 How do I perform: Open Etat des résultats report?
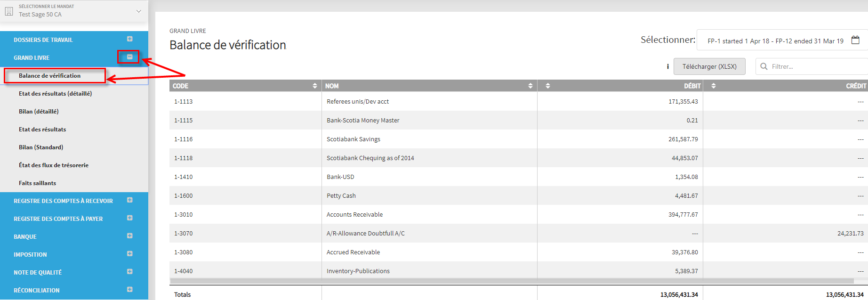[x=42, y=130]
